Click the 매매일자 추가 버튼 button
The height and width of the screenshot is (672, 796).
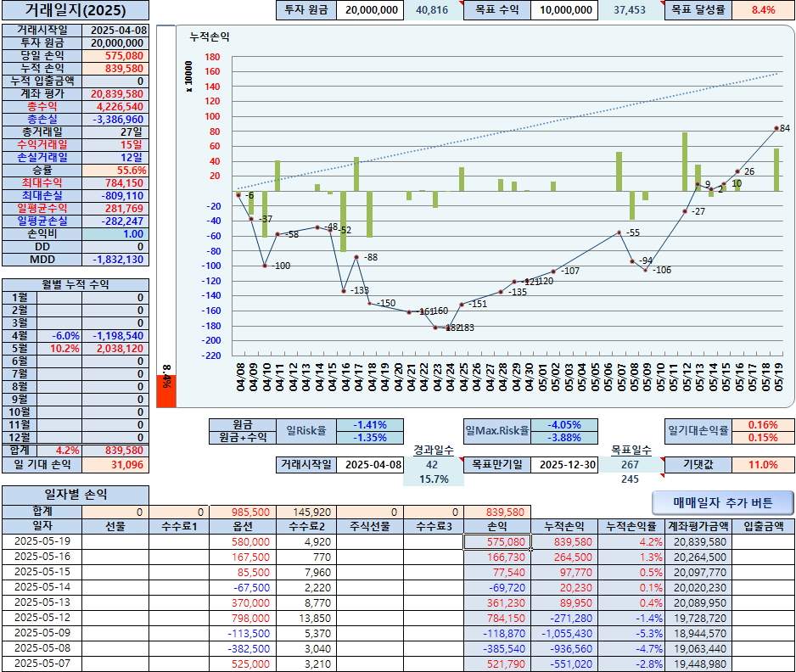722,502
